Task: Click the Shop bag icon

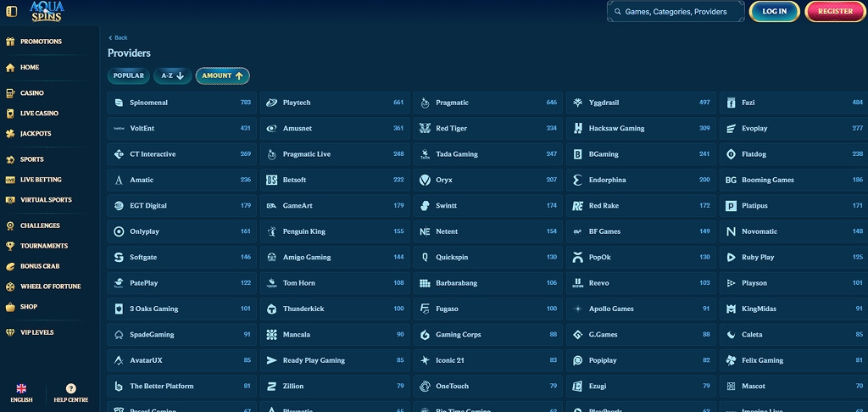Action: coord(10,307)
